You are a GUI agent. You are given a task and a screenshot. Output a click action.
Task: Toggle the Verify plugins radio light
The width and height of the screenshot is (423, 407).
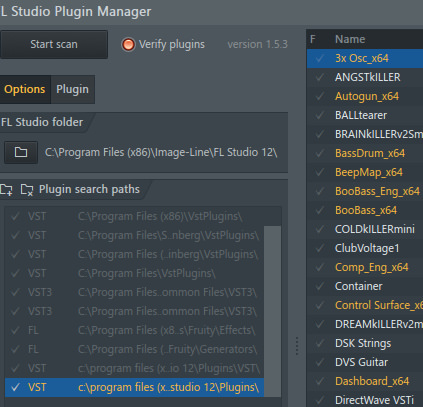pos(128,44)
